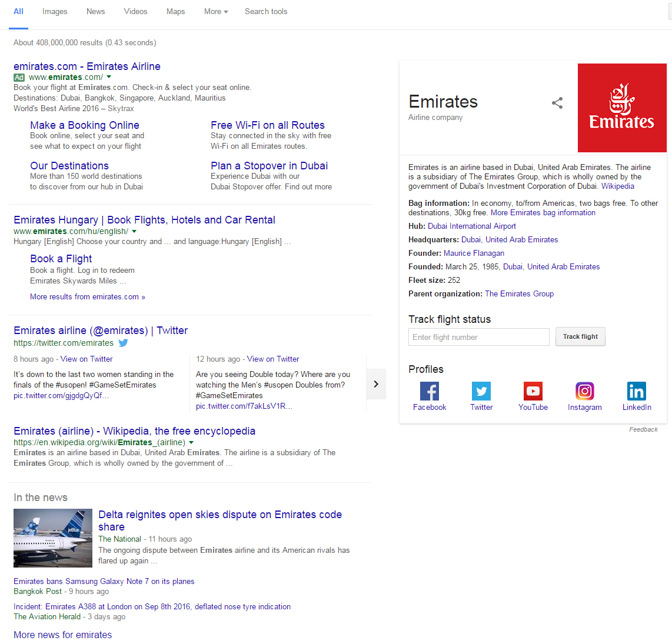
Task: Open the Delta news article thumbnail
Action: tap(53, 538)
